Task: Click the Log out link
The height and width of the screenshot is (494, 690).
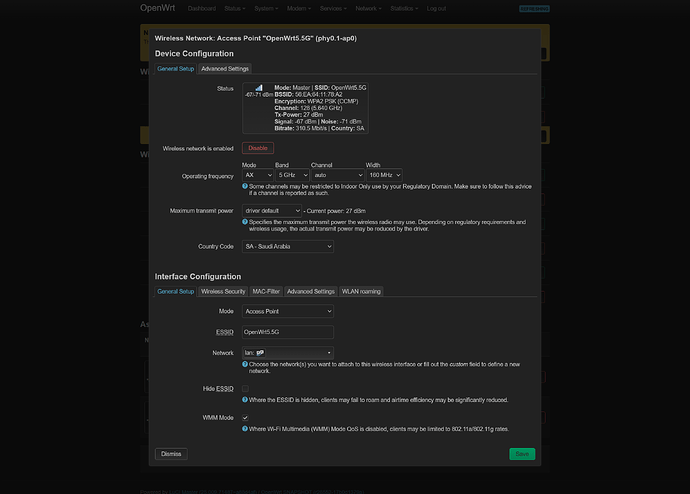Action: 436,8
